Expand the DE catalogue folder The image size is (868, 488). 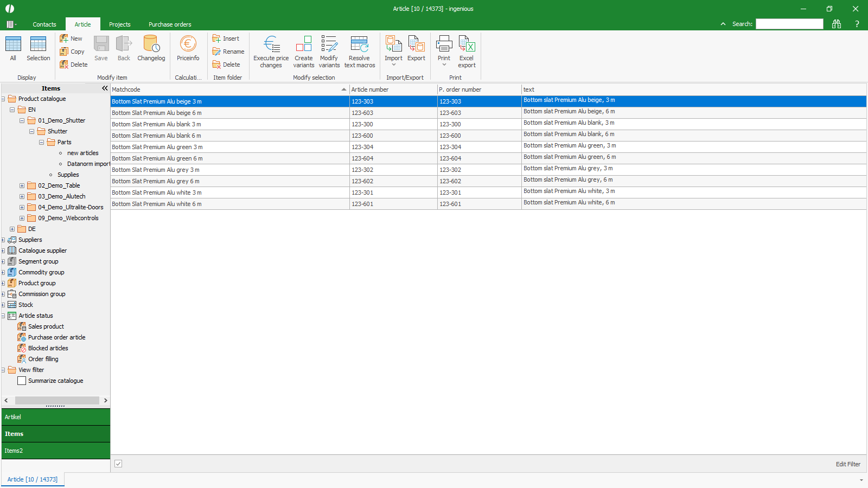pos(12,229)
